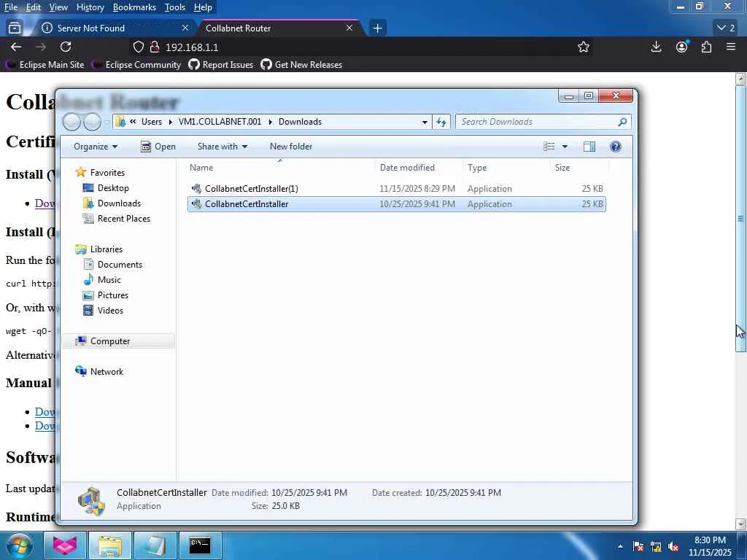Viewport: 747px width, 560px height.
Task: Select Libraries in navigation pane
Action: [99, 249]
